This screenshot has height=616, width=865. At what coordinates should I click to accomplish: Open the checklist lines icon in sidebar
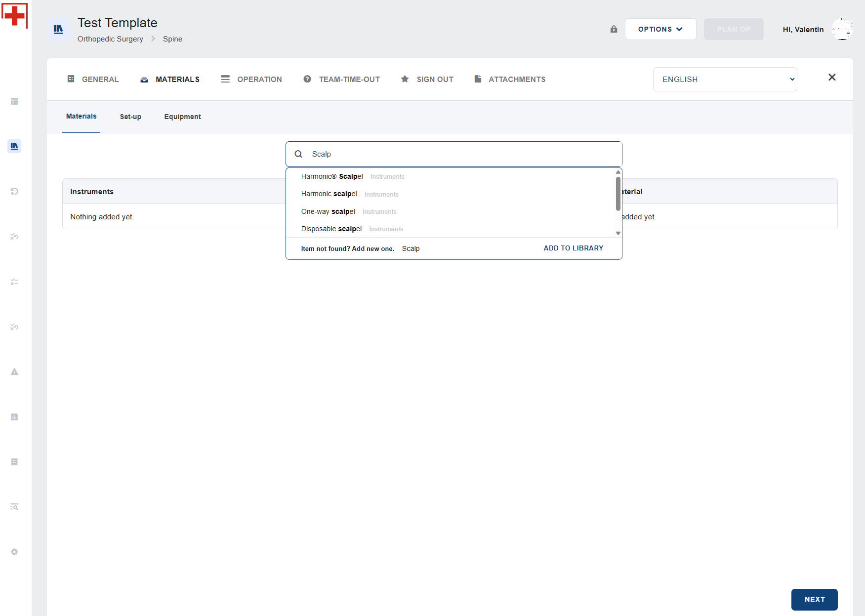pos(14,282)
